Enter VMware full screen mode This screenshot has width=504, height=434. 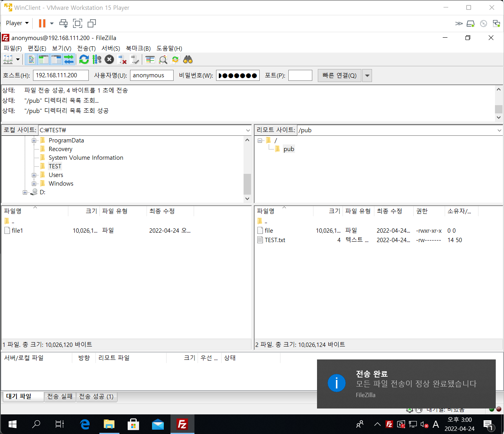tap(77, 24)
